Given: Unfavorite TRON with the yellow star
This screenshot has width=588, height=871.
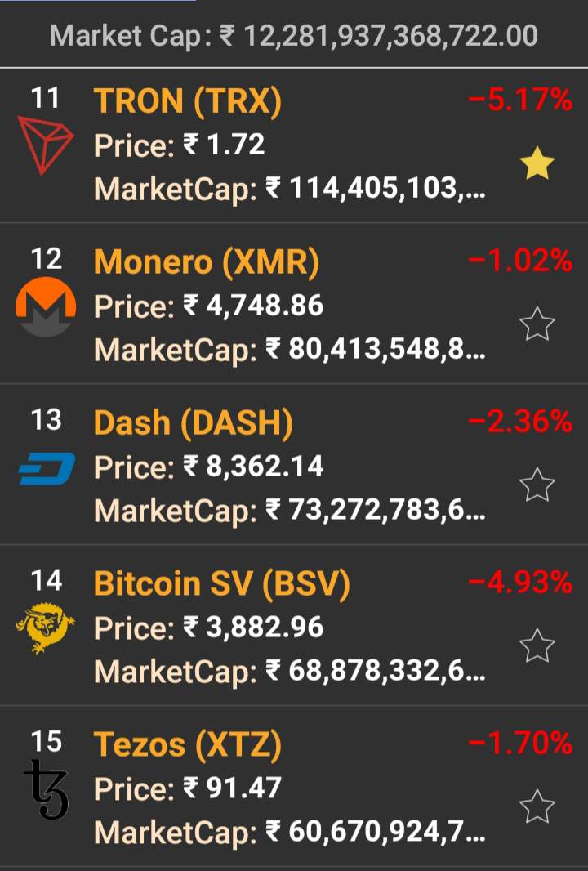Looking at the screenshot, I should (x=537, y=165).
